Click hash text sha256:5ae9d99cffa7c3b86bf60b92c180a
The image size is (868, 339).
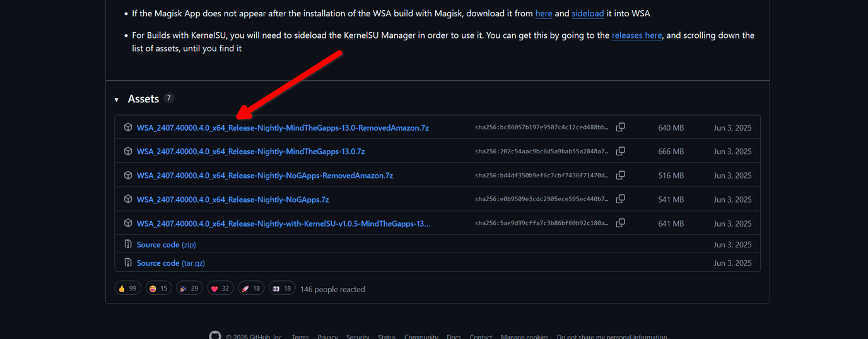point(542,223)
